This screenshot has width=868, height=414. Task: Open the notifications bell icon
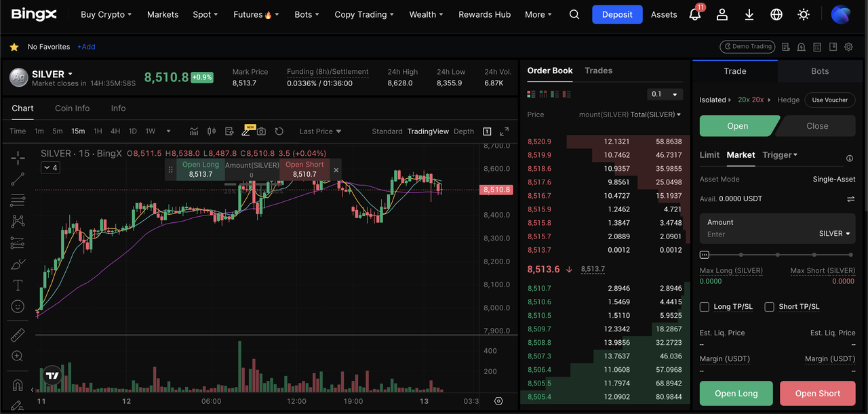tap(694, 14)
